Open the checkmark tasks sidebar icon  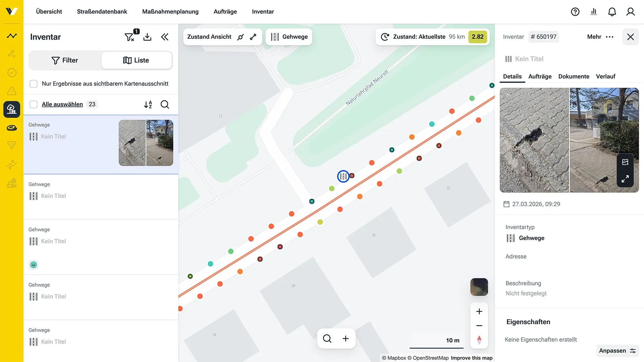click(12, 72)
